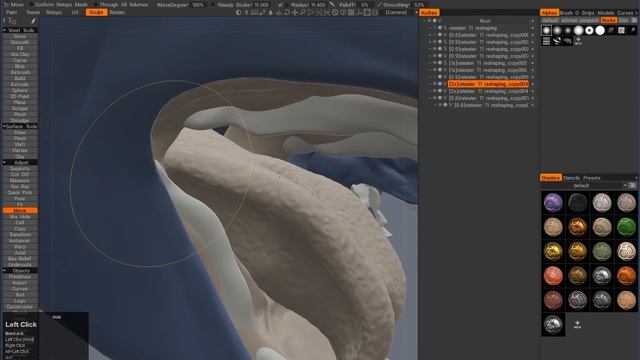Open the Presets tab
Viewport: 640px width, 360px height.
click(x=592, y=178)
